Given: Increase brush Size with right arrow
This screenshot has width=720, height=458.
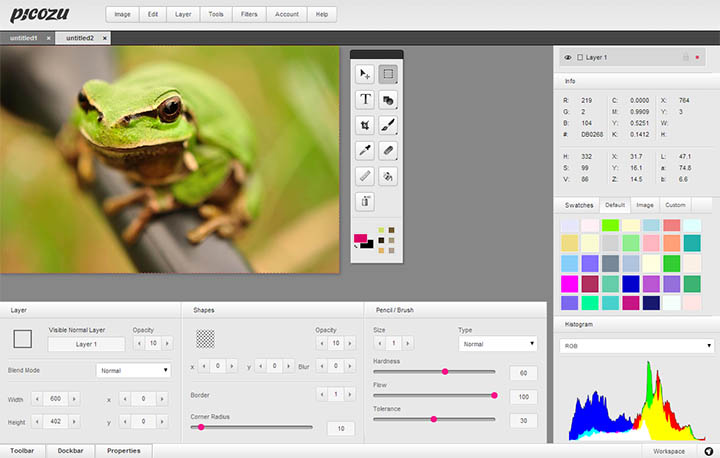Looking at the screenshot, I should tap(408, 343).
